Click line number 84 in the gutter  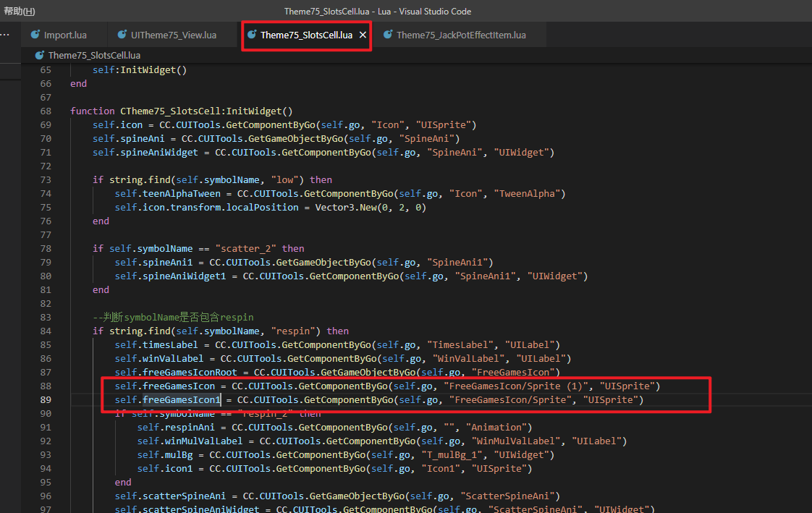(46, 331)
